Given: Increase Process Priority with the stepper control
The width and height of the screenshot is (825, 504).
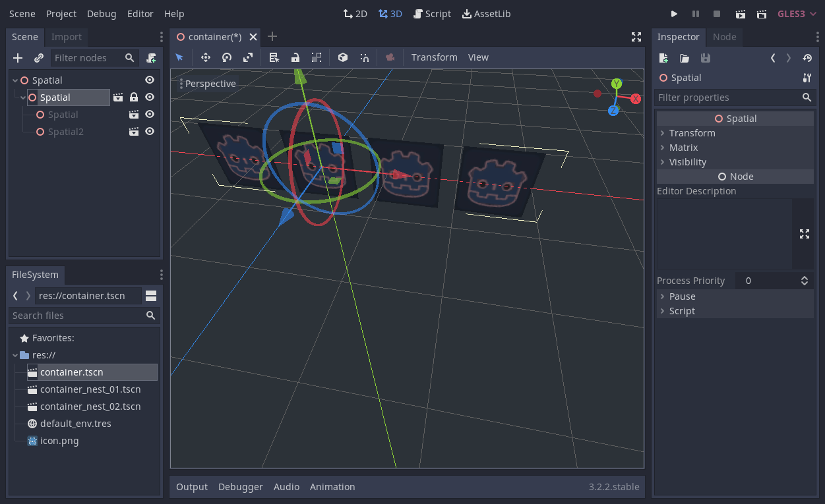Looking at the screenshot, I should click(805, 277).
